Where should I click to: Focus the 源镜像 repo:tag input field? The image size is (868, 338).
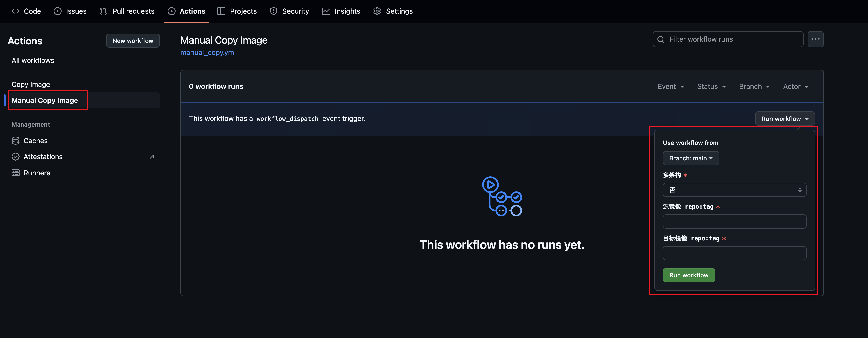click(x=734, y=221)
